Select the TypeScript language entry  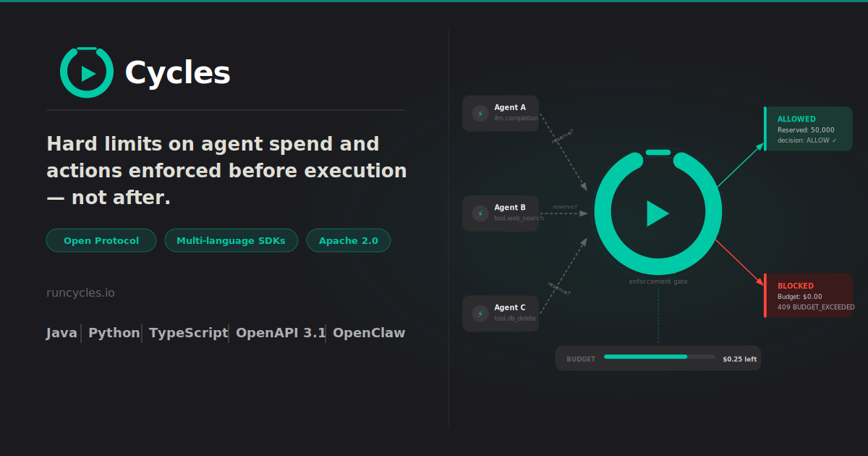188,332
